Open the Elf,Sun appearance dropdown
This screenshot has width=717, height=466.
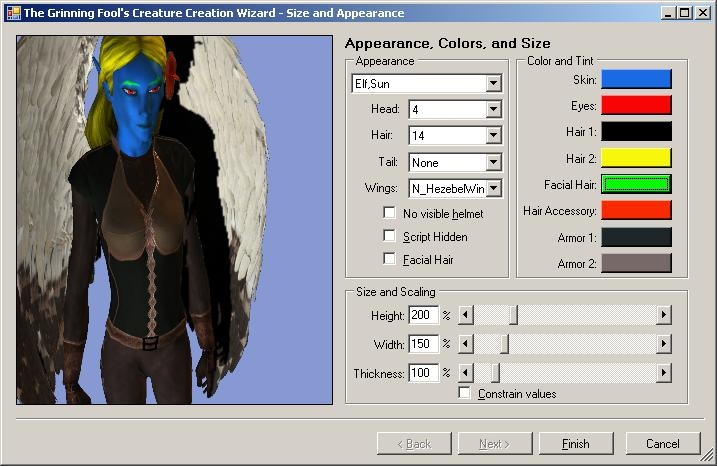tap(493, 83)
